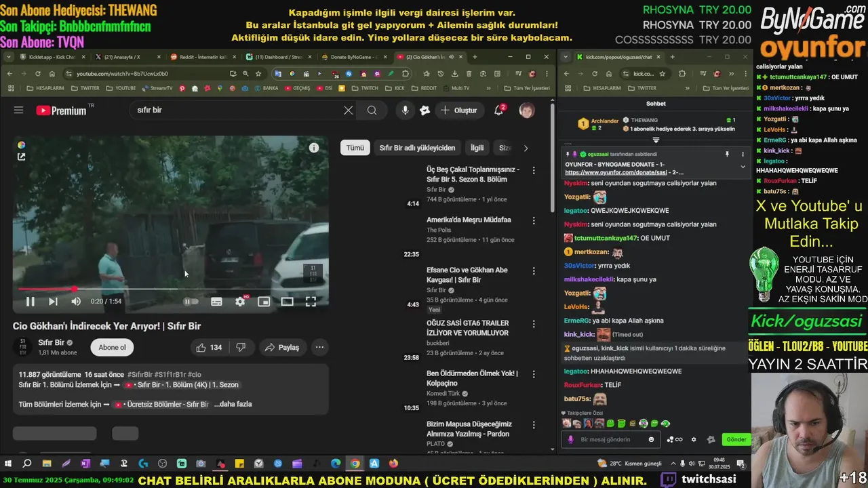This screenshot has width=868, height=488.
Task: Bookmark the YouTube page star icon
Action: [x=258, y=73]
